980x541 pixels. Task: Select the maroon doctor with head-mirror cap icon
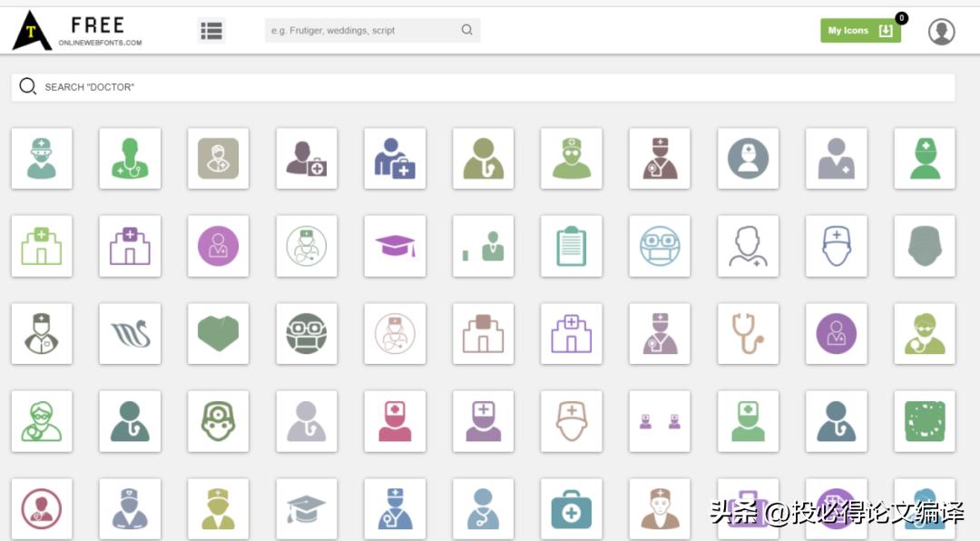pos(660,158)
